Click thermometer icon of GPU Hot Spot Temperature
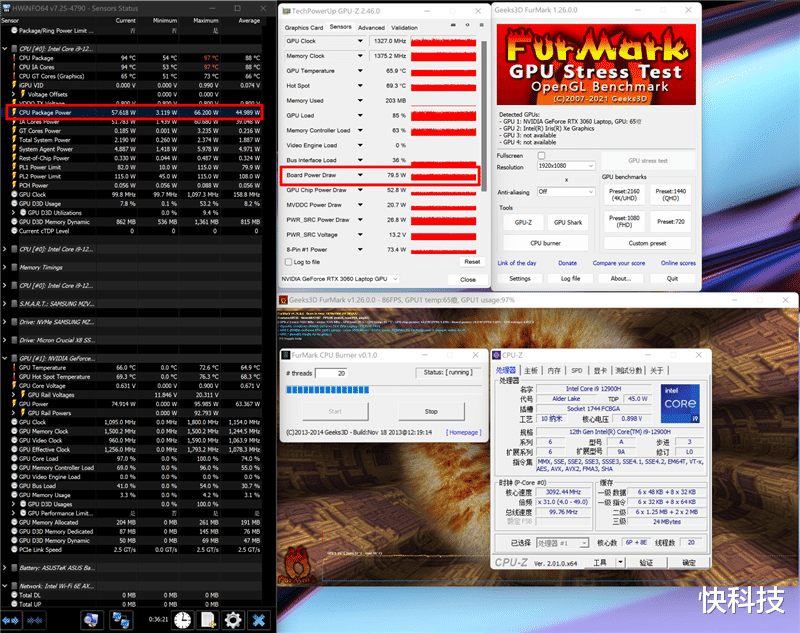 coord(14,376)
